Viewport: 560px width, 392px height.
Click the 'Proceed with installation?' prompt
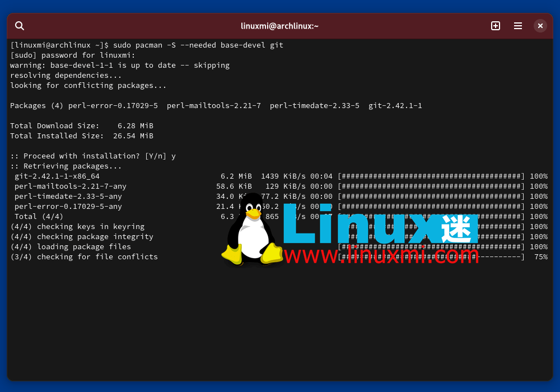point(93,156)
